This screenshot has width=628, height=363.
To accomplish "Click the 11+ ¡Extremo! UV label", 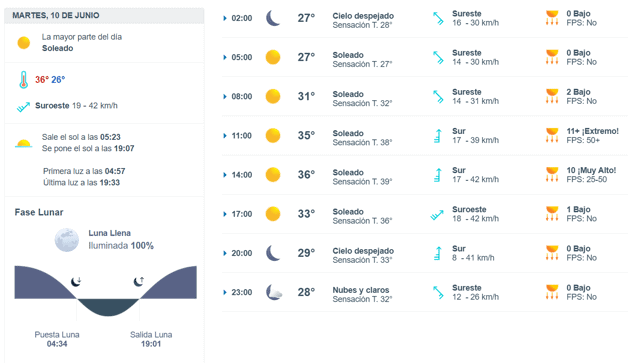I will pyautogui.click(x=592, y=131).
